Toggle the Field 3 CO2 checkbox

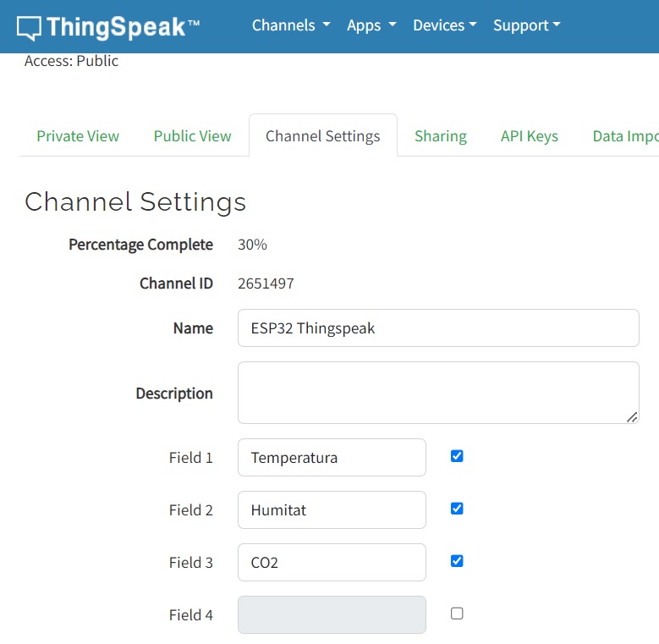457,561
